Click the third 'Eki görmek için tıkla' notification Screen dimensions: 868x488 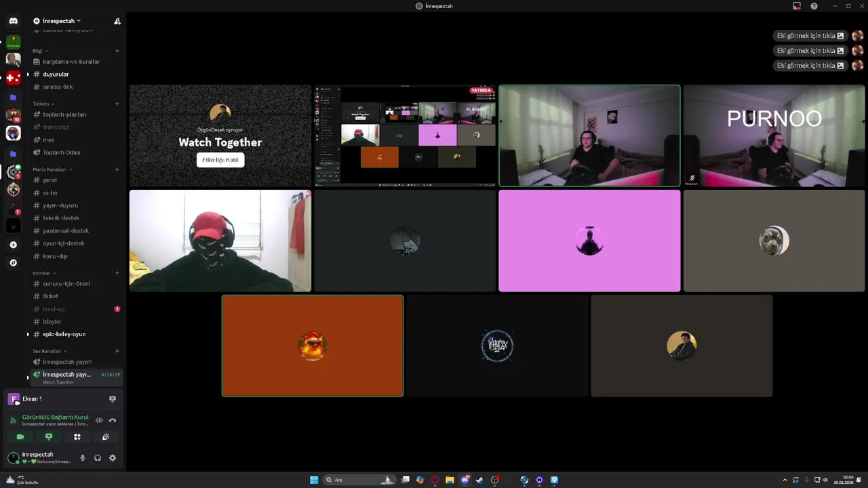tap(810, 66)
